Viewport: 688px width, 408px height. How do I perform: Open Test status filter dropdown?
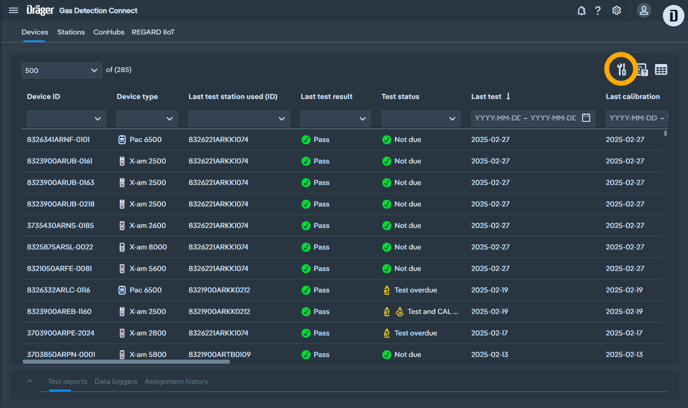(421, 118)
